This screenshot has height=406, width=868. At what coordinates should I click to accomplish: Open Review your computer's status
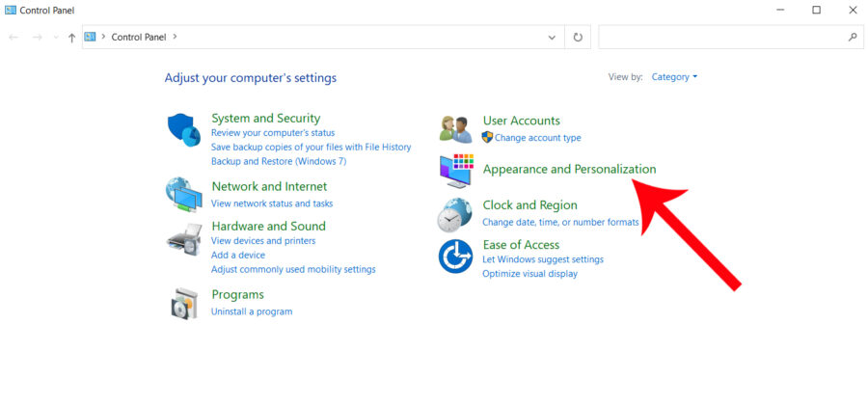coord(273,133)
